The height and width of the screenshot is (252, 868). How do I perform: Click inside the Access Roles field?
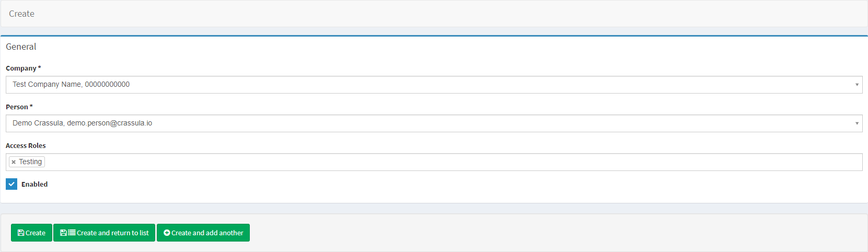pos(418,162)
